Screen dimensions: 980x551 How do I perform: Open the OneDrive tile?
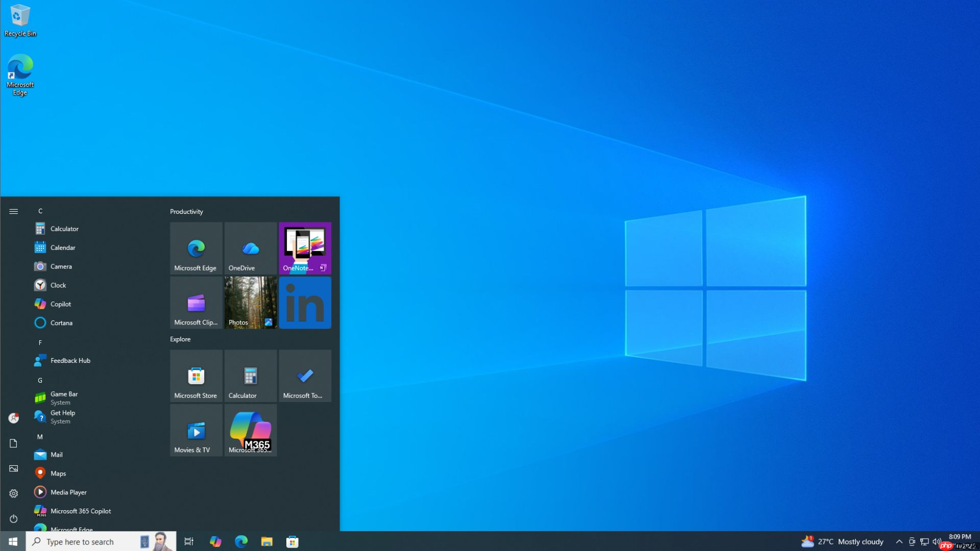point(250,248)
